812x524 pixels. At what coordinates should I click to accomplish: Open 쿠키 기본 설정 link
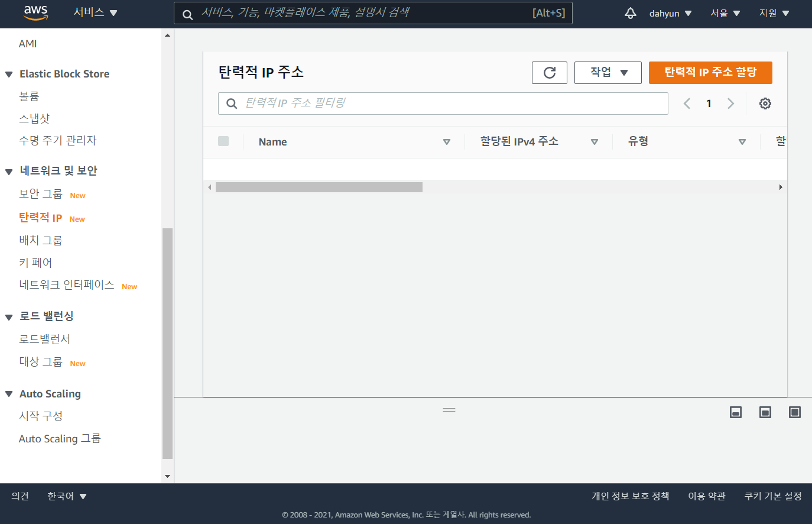[x=773, y=496]
